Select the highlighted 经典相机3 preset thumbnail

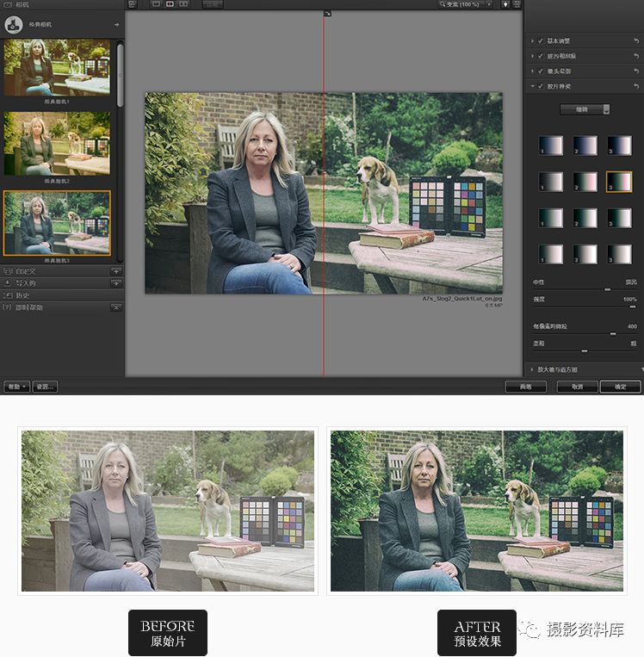[x=57, y=223]
